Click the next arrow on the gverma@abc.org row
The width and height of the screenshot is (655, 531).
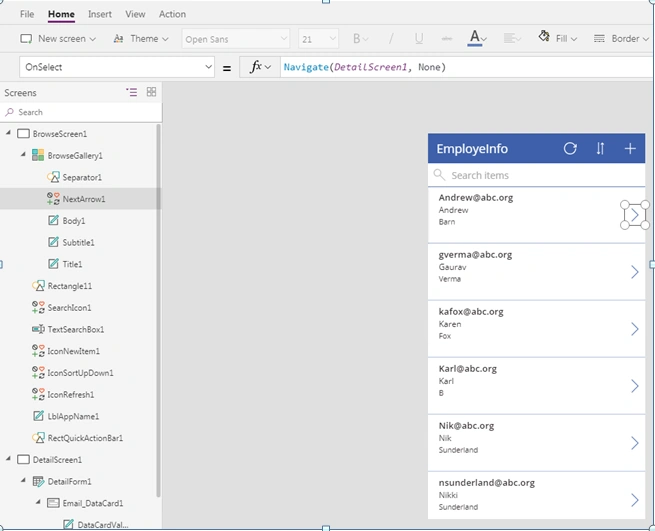635,272
